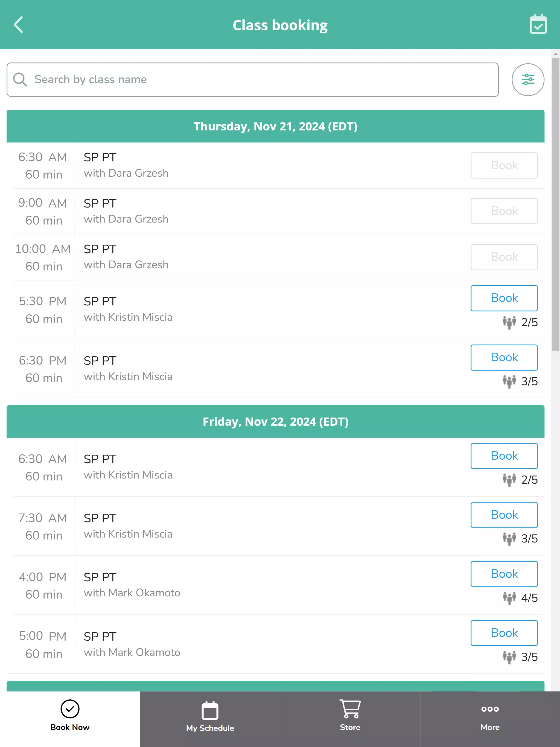Book Friday 4:00 PM class with Mark Okamoto
Image resolution: width=560 pixels, height=747 pixels.
tap(504, 574)
